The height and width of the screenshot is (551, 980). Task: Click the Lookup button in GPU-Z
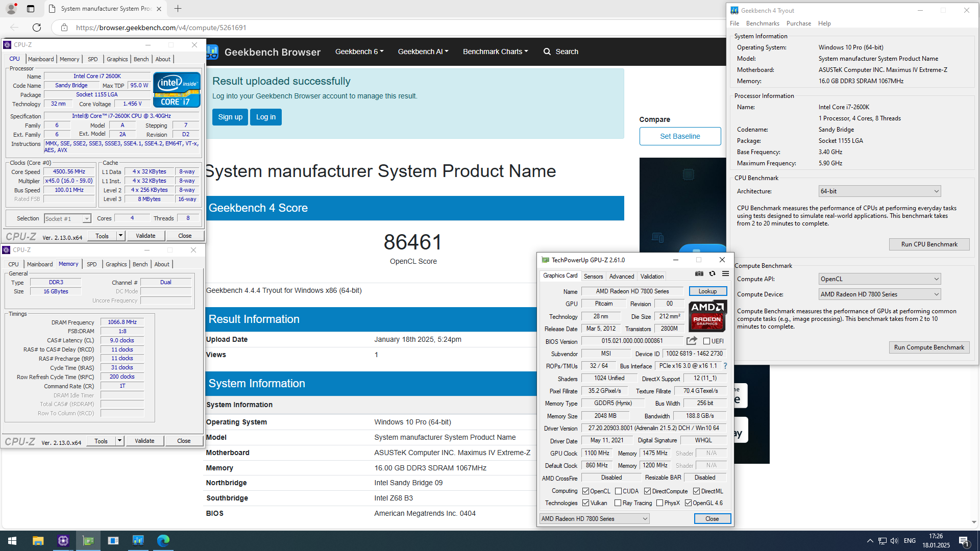point(707,291)
